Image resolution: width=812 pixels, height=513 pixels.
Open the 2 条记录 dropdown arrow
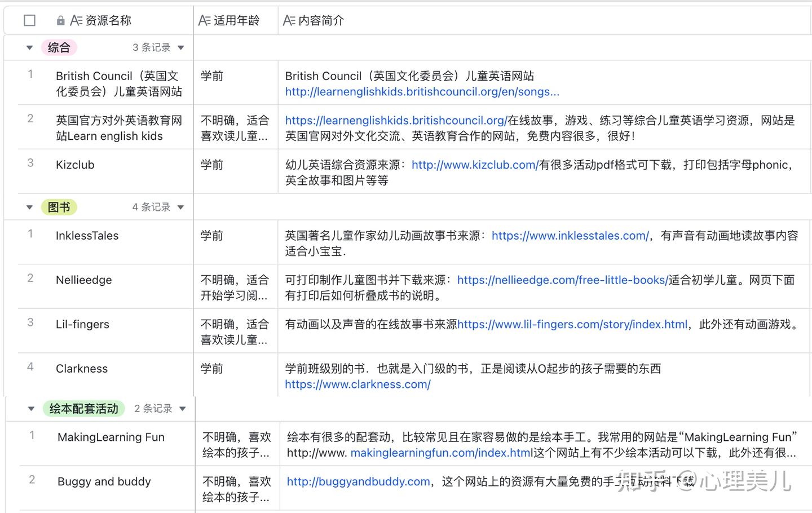183,409
